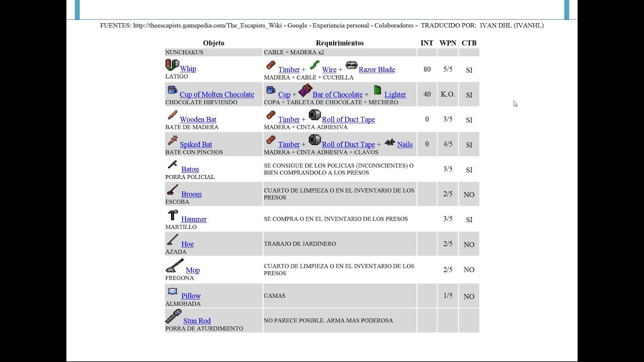Follow the Wire ingredient link
This screenshot has width=644, height=362.
329,70
